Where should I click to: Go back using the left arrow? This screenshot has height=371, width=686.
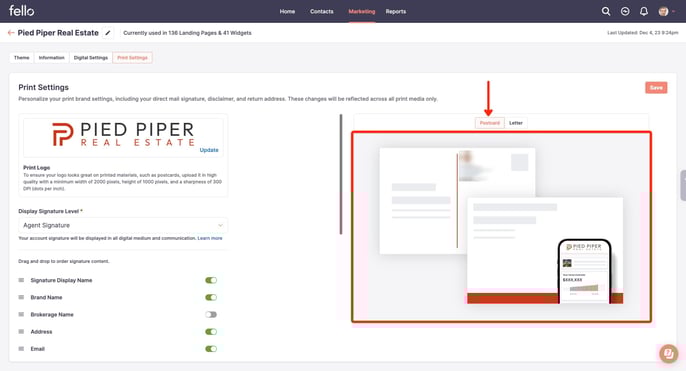(x=11, y=33)
